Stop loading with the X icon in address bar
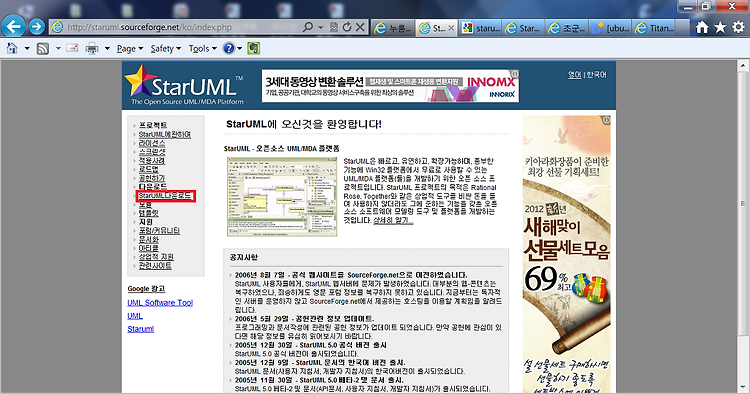The width and height of the screenshot is (750, 394). 360,27
